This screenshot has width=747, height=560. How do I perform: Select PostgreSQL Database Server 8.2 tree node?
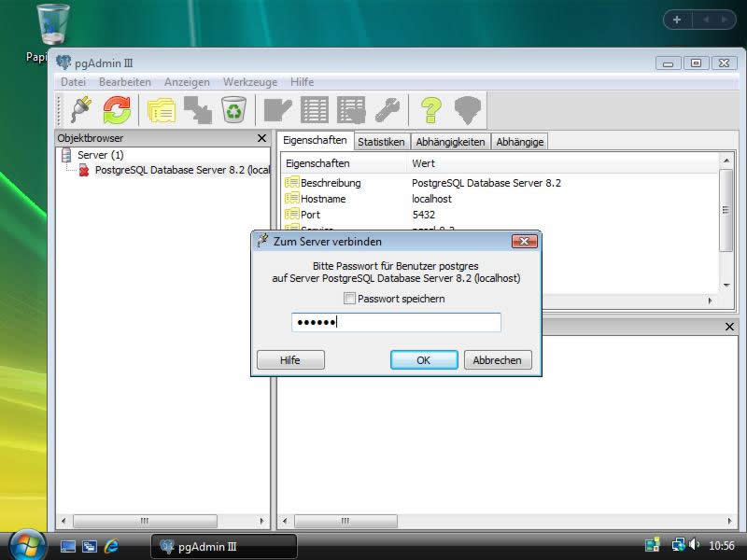182,170
